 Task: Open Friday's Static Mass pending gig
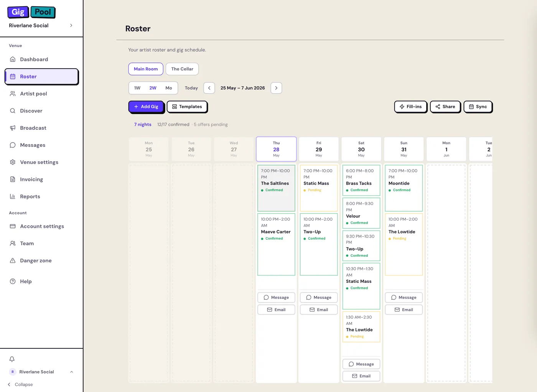point(319,188)
